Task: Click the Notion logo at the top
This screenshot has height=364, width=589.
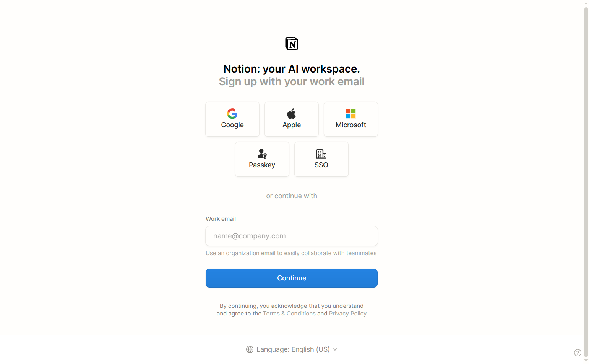Action: pyautogui.click(x=292, y=43)
